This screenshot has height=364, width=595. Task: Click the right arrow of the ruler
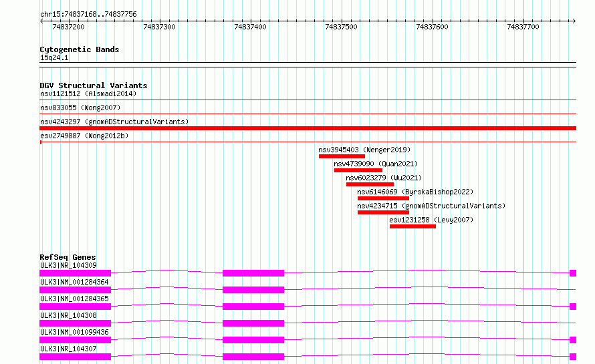pyautogui.click(x=574, y=21)
